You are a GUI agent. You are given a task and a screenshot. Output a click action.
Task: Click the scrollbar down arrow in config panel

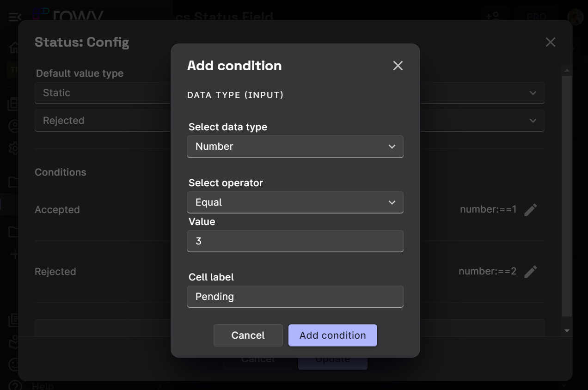pyautogui.click(x=567, y=331)
